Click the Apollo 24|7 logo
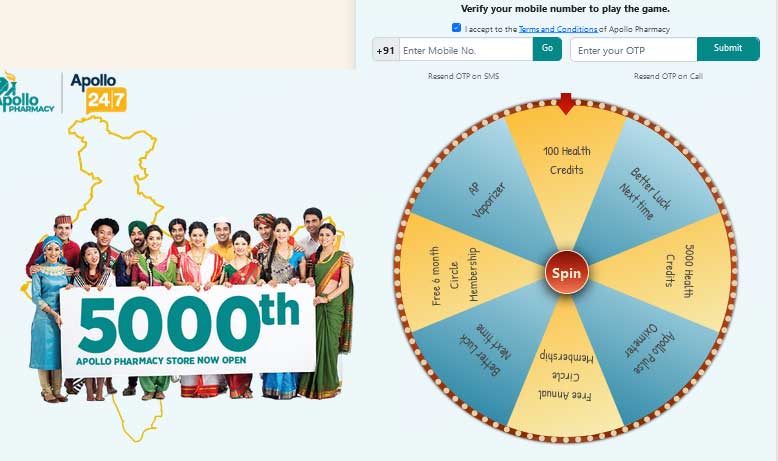Screen dimensions: 778x461 coord(98,93)
